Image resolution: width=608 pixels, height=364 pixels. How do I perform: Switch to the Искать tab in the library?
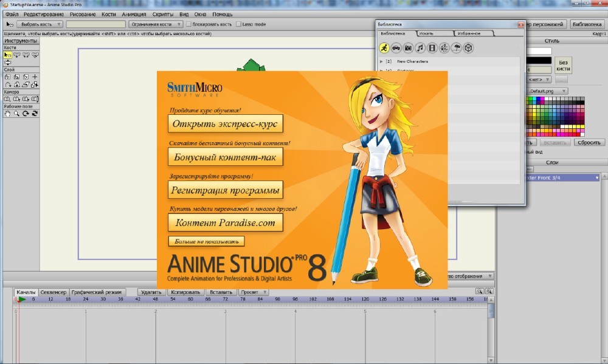point(434,33)
